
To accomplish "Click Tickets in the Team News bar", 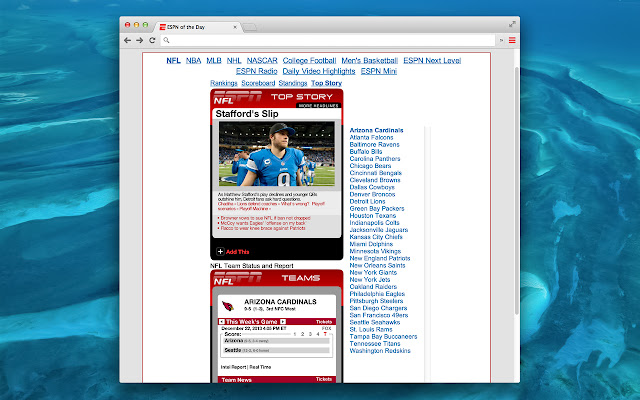I will 324,379.
